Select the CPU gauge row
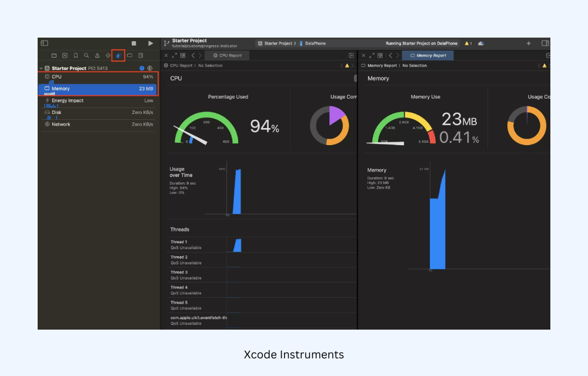 click(99, 78)
